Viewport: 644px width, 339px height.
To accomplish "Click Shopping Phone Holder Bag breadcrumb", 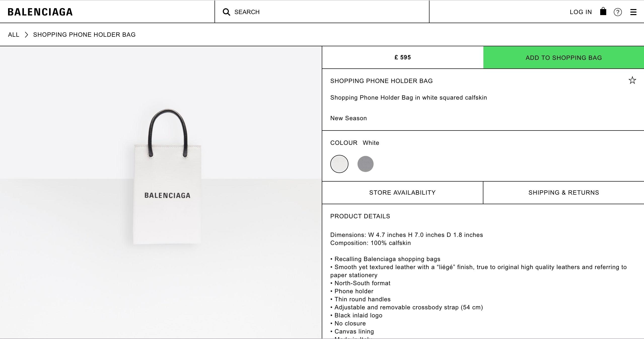I will tap(84, 34).
